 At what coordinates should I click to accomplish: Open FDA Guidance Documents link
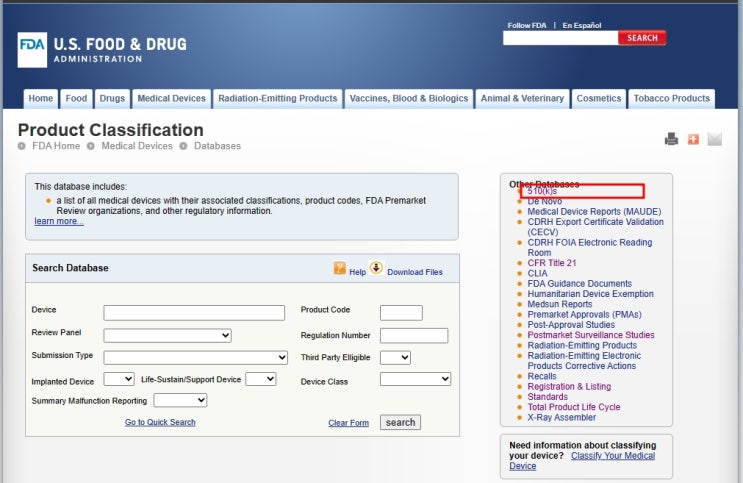coord(580,283)
